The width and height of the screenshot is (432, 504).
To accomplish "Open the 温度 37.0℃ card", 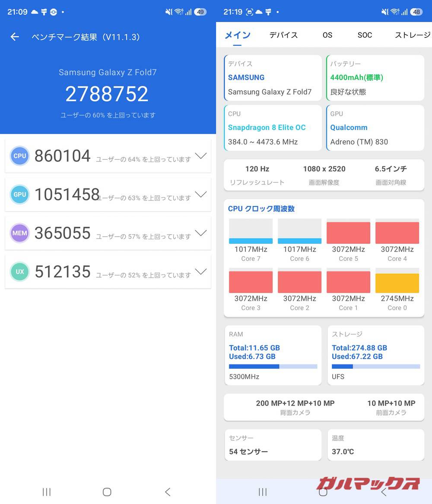I will [x=376, y=445].
